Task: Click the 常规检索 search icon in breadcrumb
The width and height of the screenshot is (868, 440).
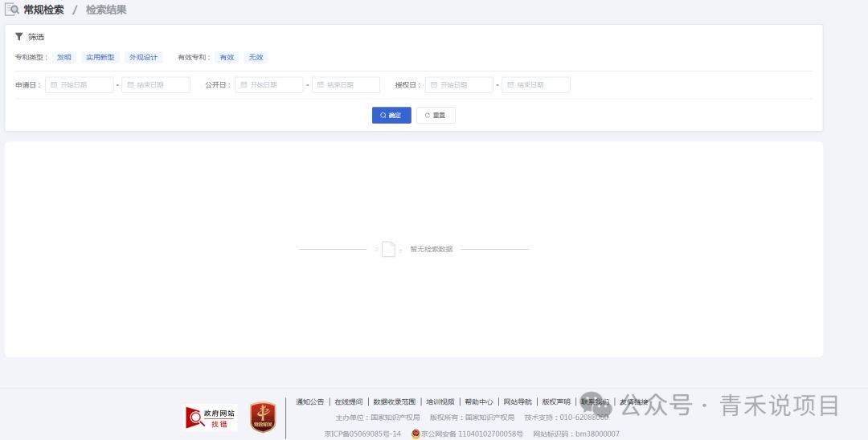Action: (12, 10)
